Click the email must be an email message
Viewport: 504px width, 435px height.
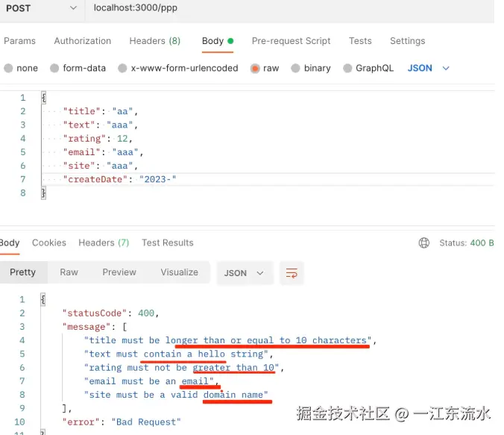click(151, 381)
